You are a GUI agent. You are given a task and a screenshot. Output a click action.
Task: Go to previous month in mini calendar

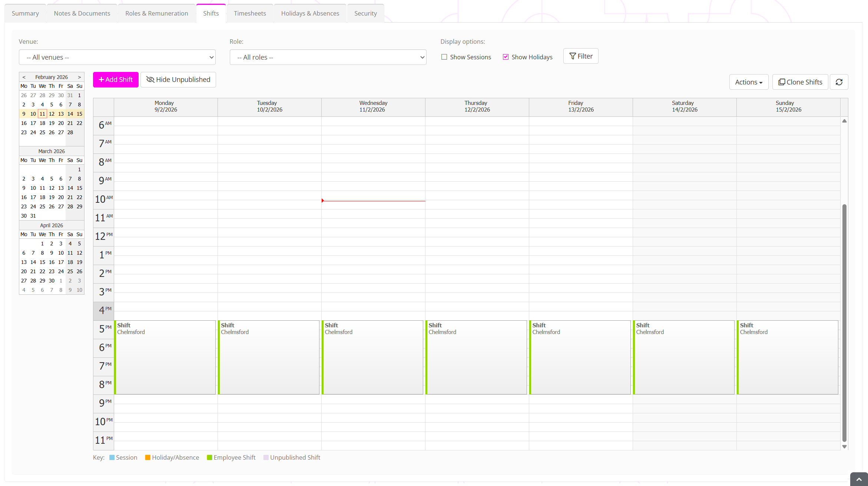pyautogui.click(x=24, y=77)
